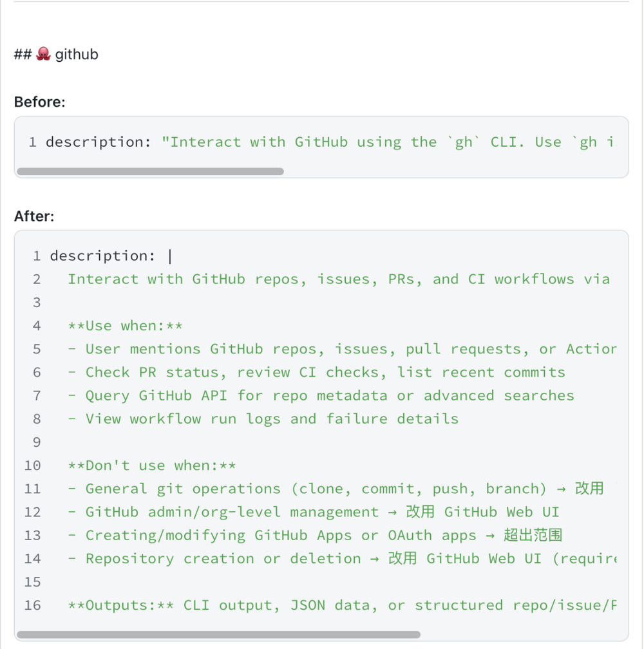644x649 pixels.
Task: Place cursor on "Interact with GitHub repos" line
Action: (338, 279)
